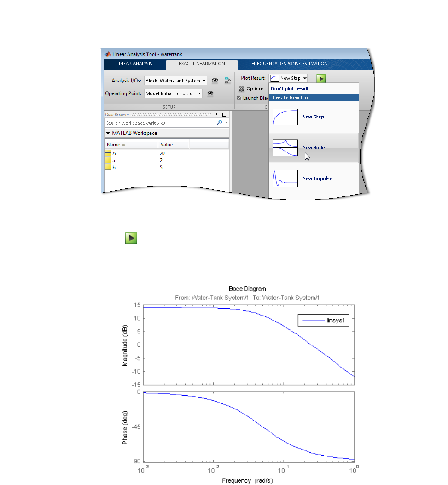View the Analysis I/Os eye icon
Viewport: 448px width, 485px height.
[x=215, y=81]
